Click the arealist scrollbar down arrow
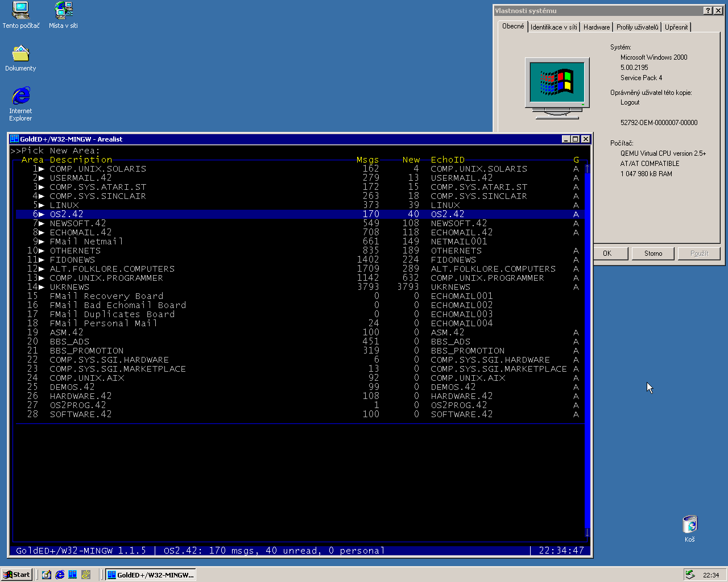 click(587, 533)
